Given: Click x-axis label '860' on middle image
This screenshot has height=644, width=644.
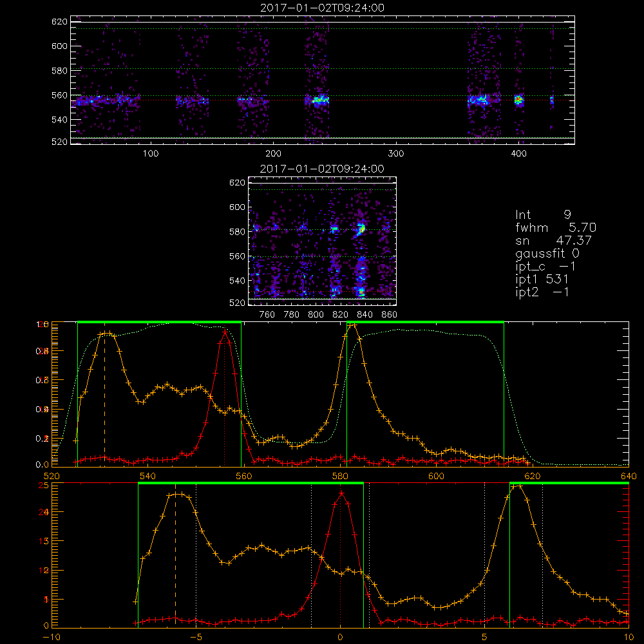Looking at the screenshot, I should pos(390,315).
